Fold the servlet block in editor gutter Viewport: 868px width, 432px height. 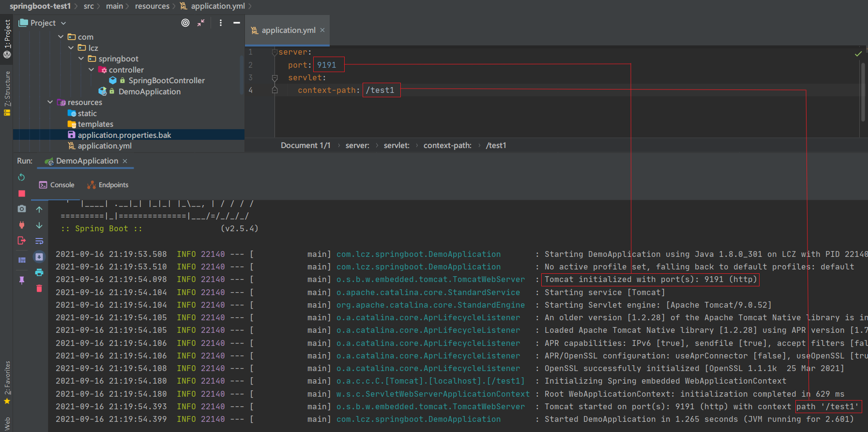click(274, 77)
